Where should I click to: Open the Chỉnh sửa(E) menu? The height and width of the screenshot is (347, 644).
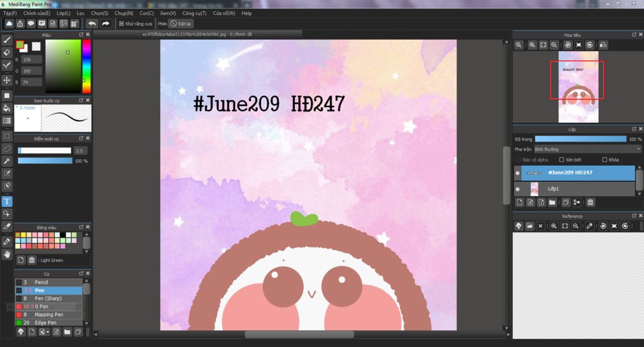(36, 13)
